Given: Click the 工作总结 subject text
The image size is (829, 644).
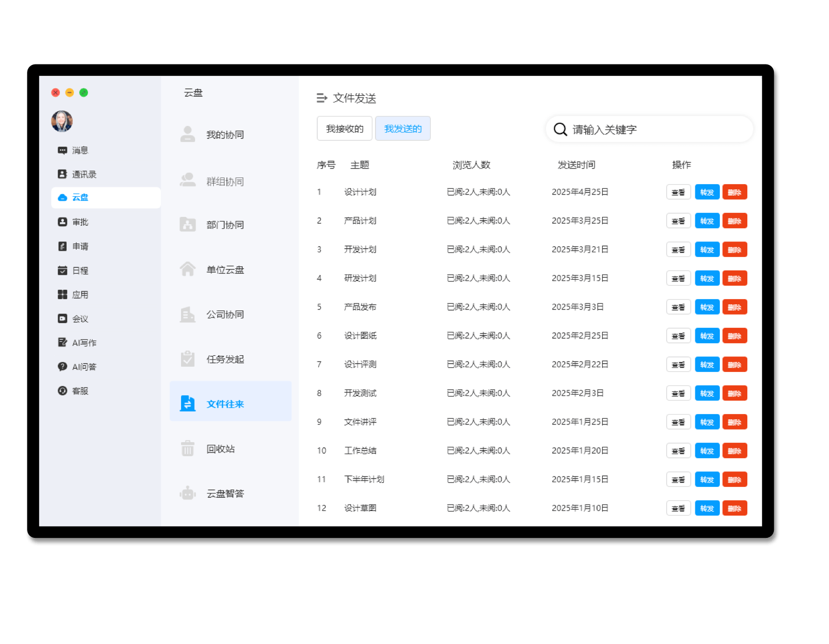Looking at the screenshot, I should point(360,450).
